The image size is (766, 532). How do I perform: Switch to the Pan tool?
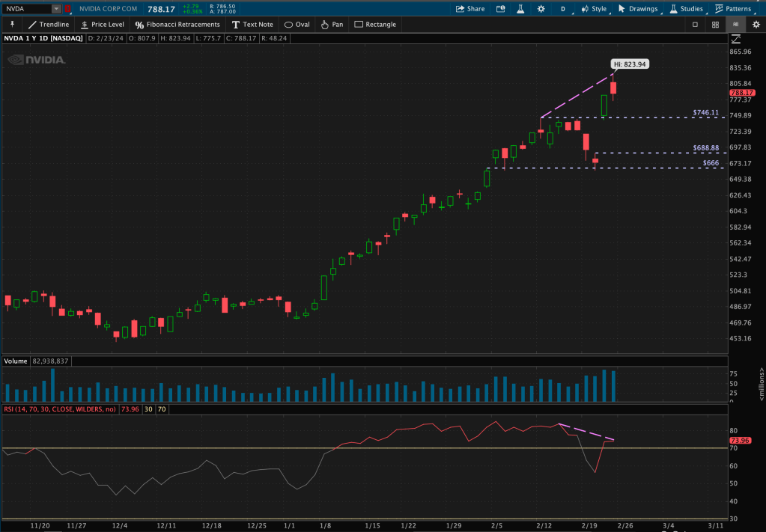point(332,24)
